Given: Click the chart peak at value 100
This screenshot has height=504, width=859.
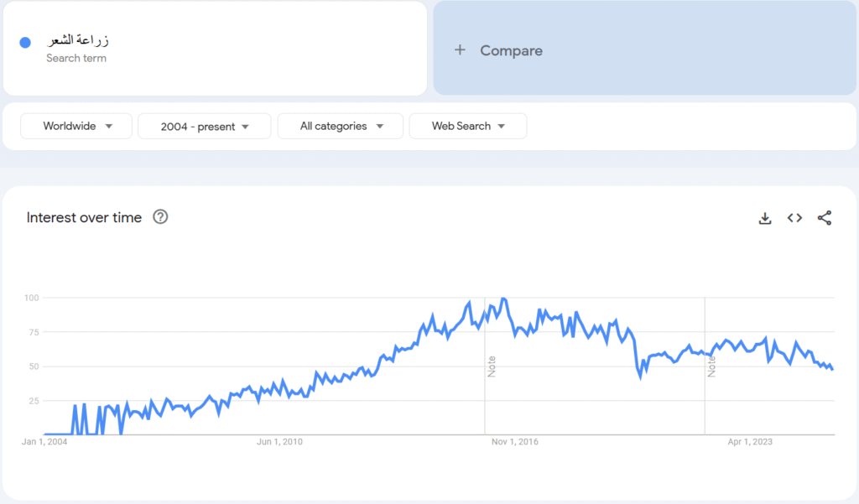Looking at the screenshot, I should tap(504, 299).
